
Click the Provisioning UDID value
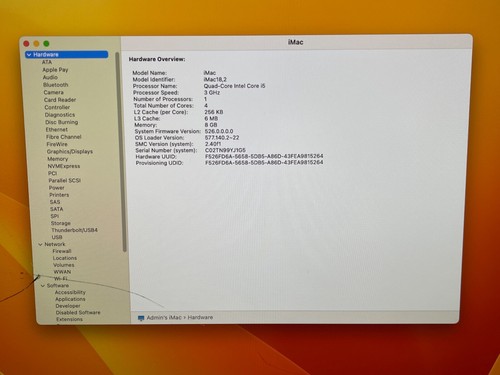click(x=264, y=163)
